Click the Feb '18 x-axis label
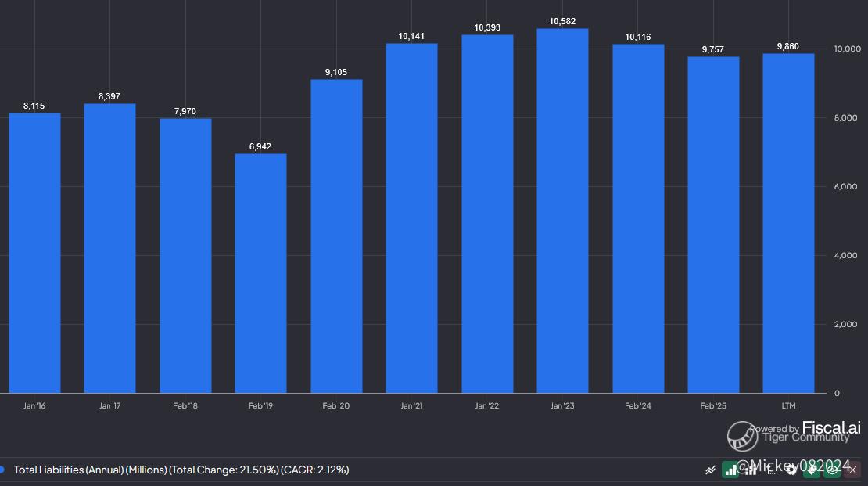Viewport: 868px width, 486px height. [185, 405]
